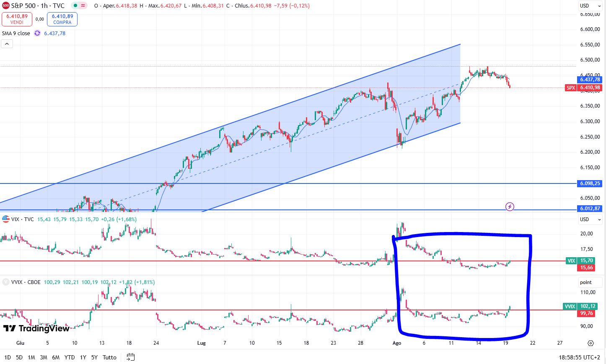Image resolution: width=606 pixels, height=364 pixels.
Task: Click the red 99,76 line label
Action: 586,313
